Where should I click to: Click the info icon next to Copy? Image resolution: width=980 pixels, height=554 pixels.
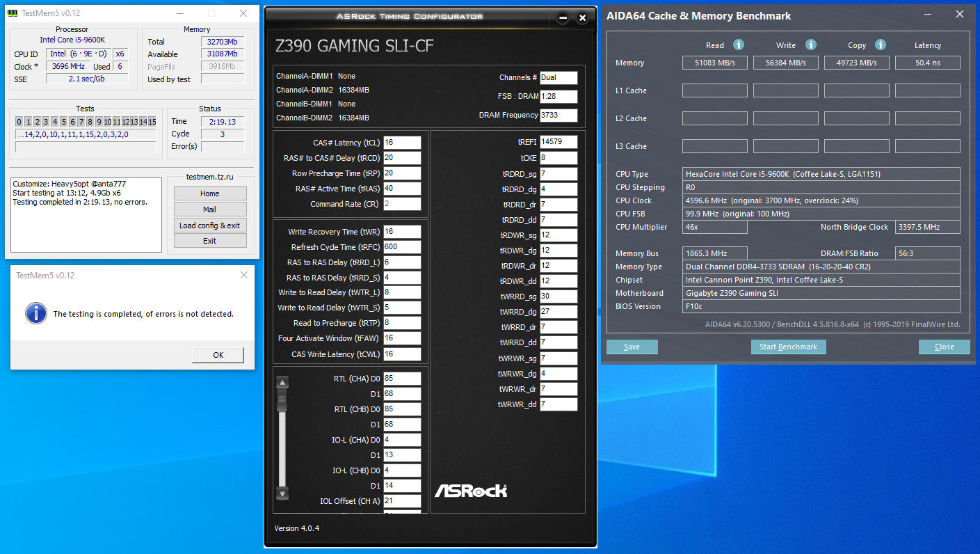[x=881, y=45]
